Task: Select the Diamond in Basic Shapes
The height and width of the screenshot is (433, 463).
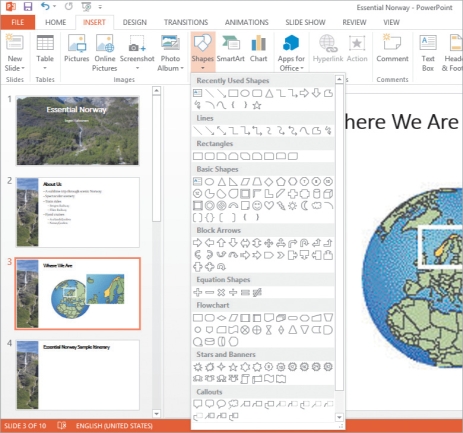Action: [x=269, y=182]
